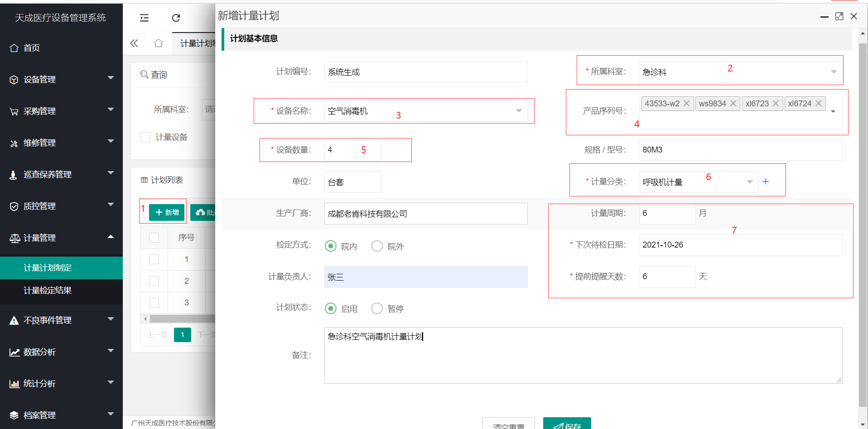The width and height of the screenshot is (868, 429).
Task: Click 上一页 previous page link
Action: [x=157, y=335]
